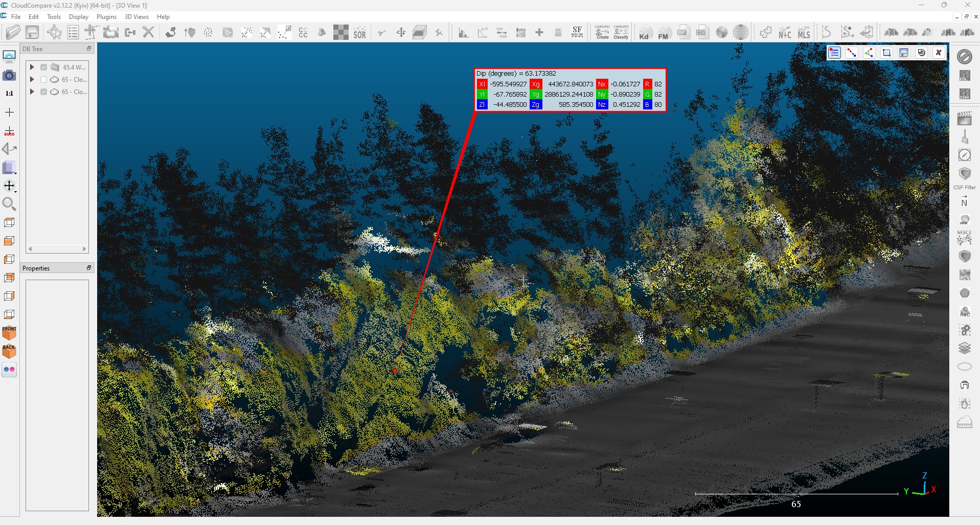Expand the last 65 - Clo... tree node

pyautogui.click(x=32, y=92)
